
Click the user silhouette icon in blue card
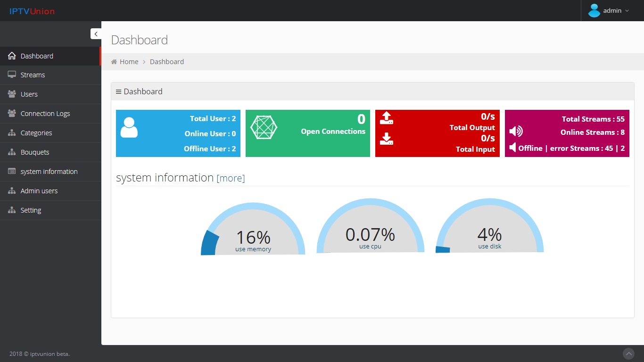tap(129, 127)
